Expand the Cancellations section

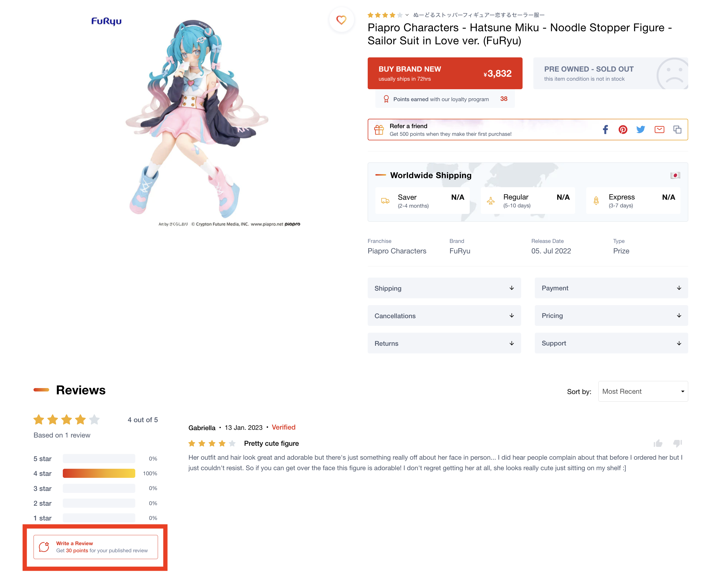coord(444,316)
